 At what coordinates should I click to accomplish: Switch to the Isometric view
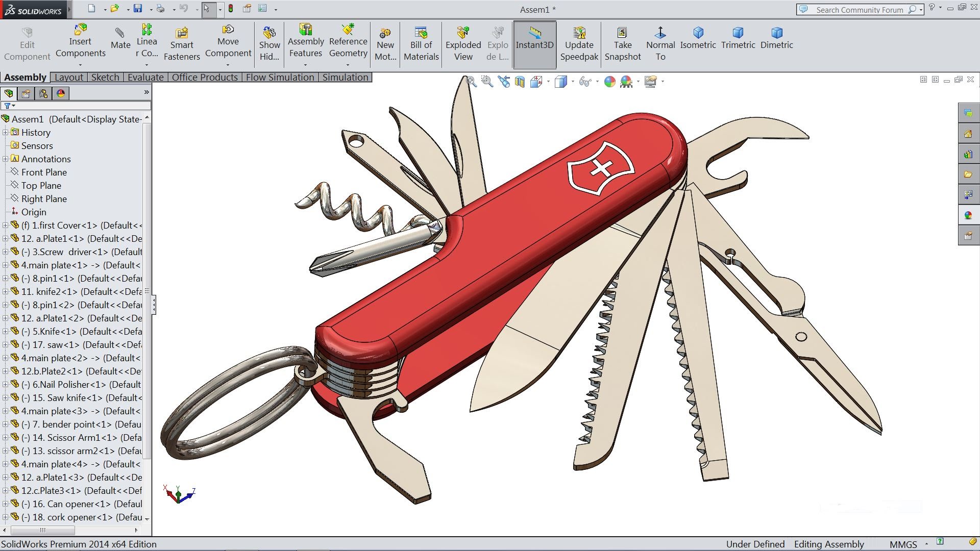tap(698, 39)
